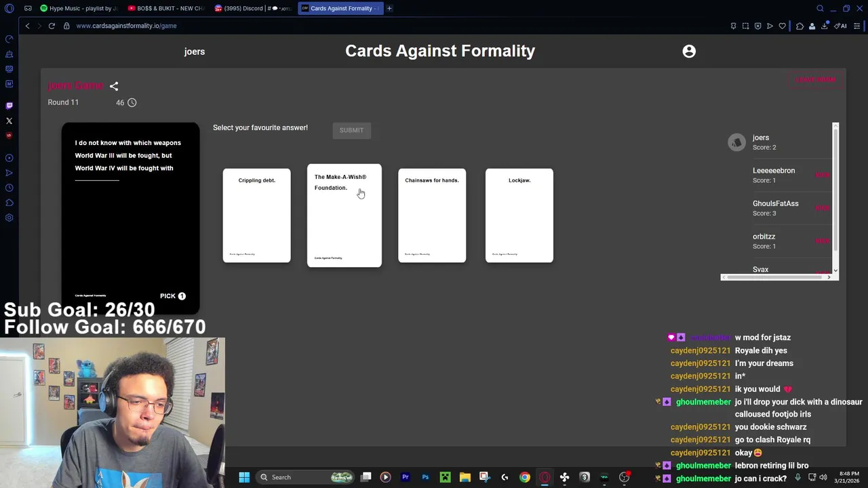Switch to BO$$ & BUKIT YouTube tab
The image size is (868, 488).
coord(167,8)
